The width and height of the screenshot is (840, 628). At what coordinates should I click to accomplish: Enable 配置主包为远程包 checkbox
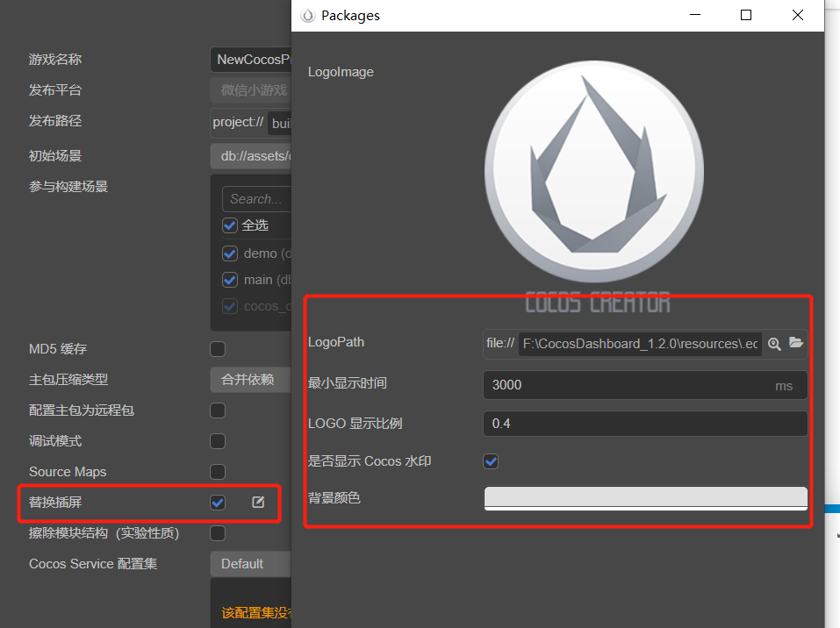click(x=218, y=410)
